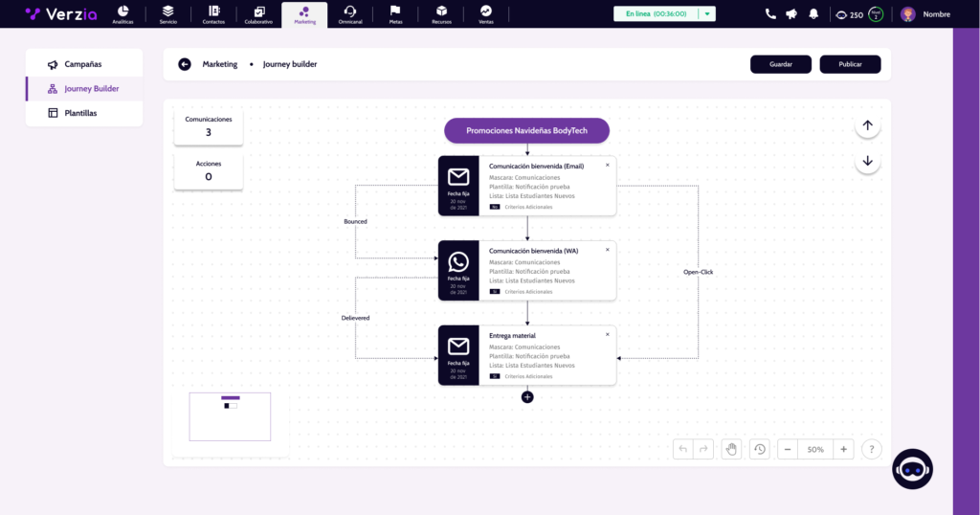Select the Promociones Navideñas BodyTech node
The width and height of the screenshot is (980, 515).
click(x=527, y=130)
